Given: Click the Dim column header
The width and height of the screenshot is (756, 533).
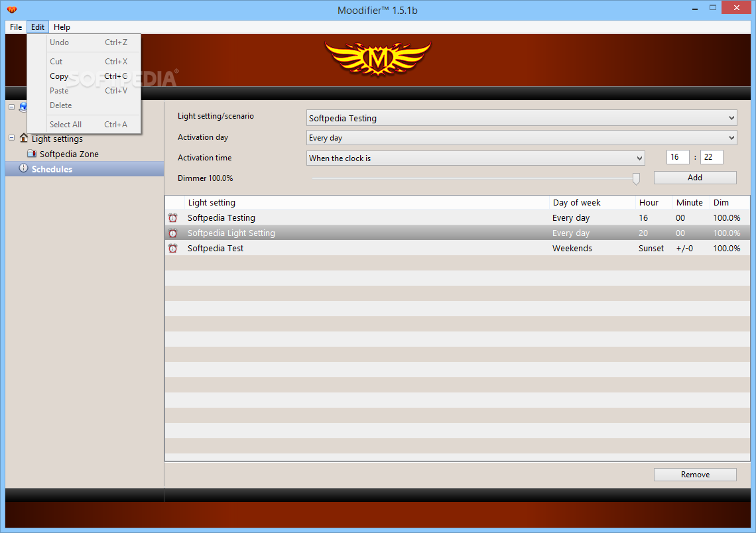Looking at the screenshot, I should [x=729, y=202].
